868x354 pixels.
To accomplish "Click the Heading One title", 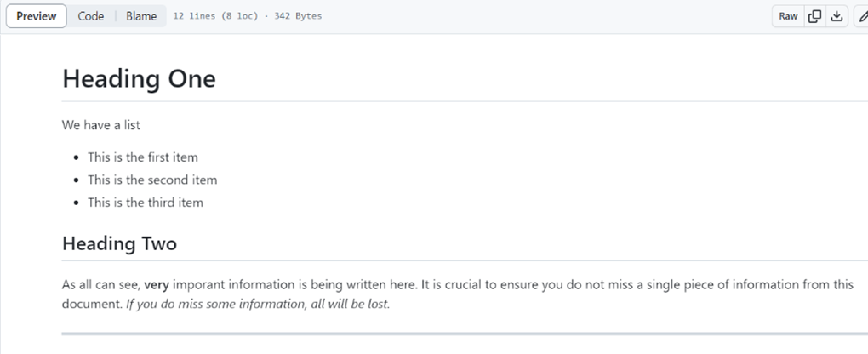I will [139, 79].
